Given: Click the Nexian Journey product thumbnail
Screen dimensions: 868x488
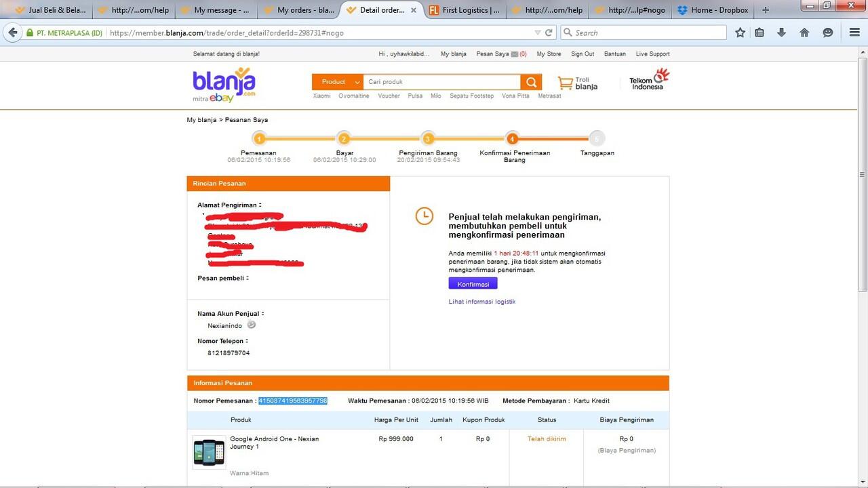Looking at the screenshot, I should pyautogui.click(x=209, y=452).
